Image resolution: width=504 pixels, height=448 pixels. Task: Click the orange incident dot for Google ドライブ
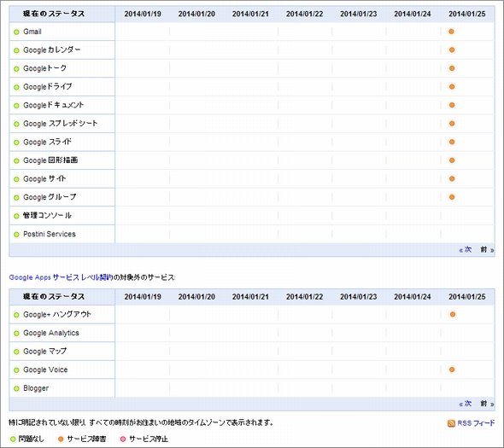click(452, 87)
